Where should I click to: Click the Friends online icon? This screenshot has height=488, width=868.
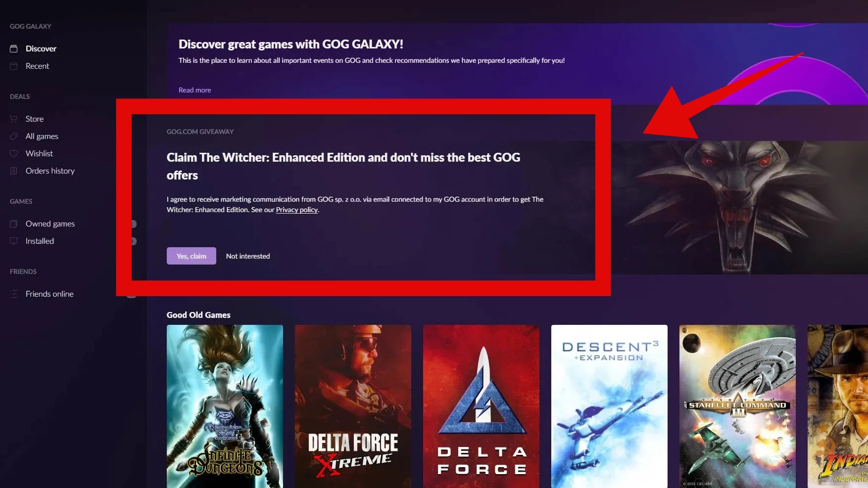coord(14,294)
